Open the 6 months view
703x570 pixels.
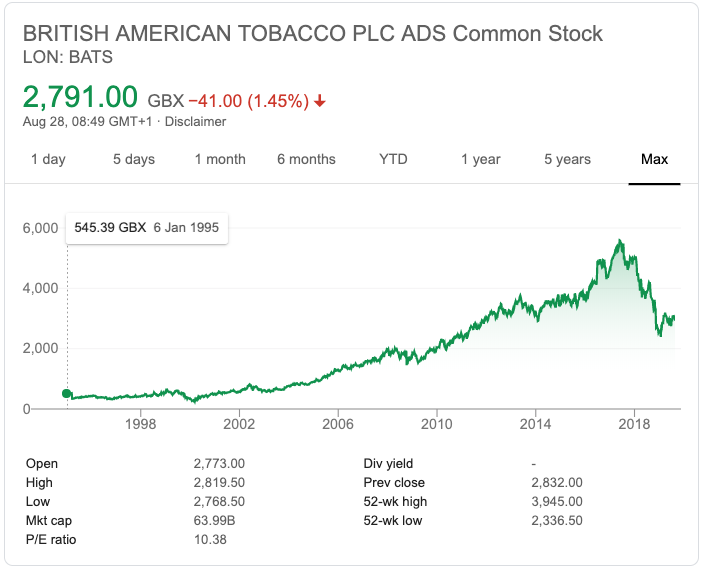[x=306, y=159]
